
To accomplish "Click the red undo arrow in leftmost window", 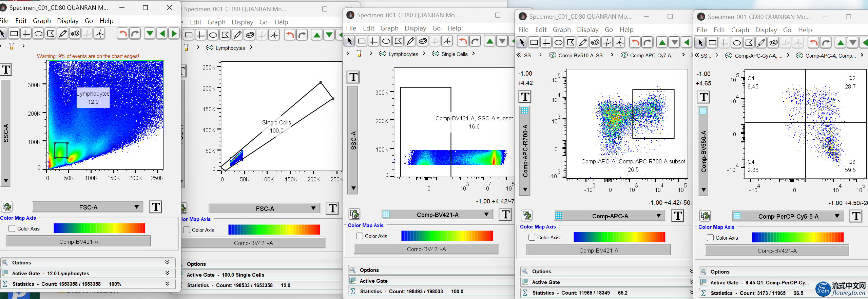I will 123,34.
